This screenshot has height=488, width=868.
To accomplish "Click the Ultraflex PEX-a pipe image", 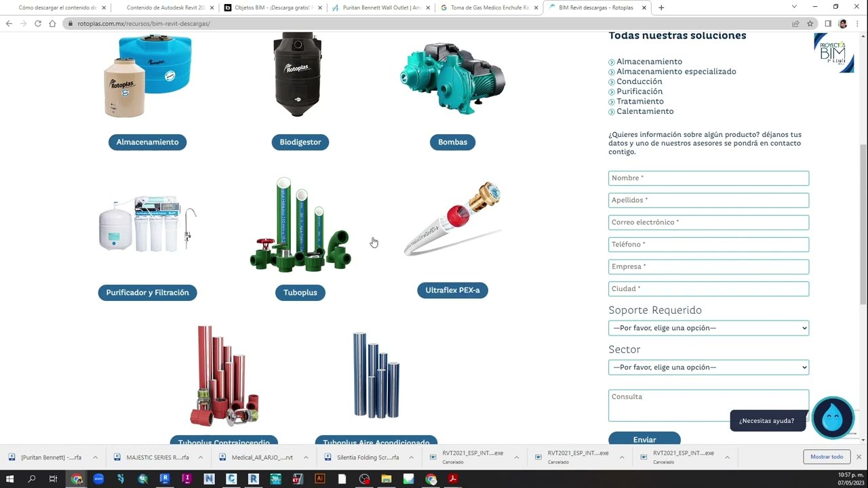I will [452, 218].
